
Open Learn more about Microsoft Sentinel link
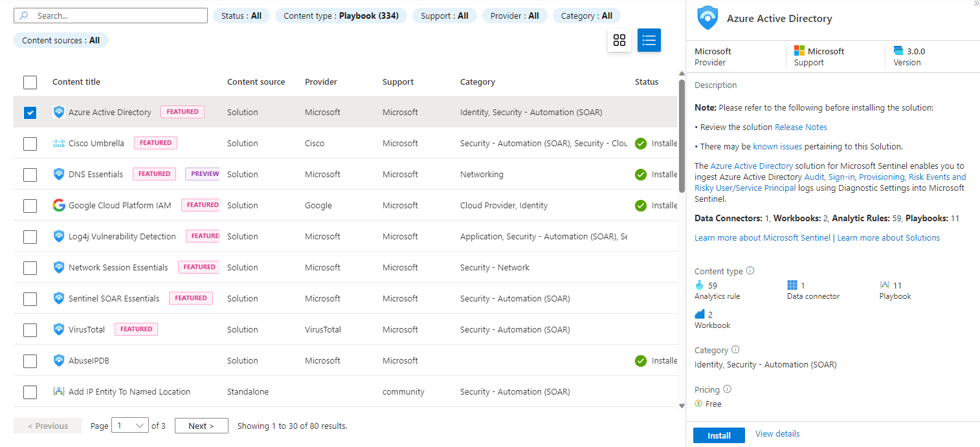point(763,238)
